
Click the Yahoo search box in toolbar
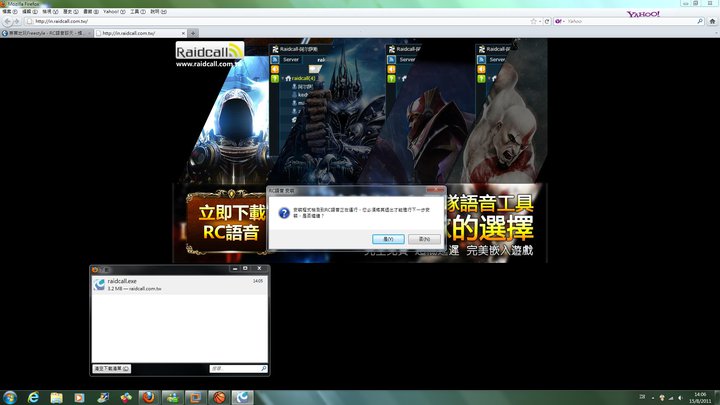pyautogui.click(x=590, y=21)
